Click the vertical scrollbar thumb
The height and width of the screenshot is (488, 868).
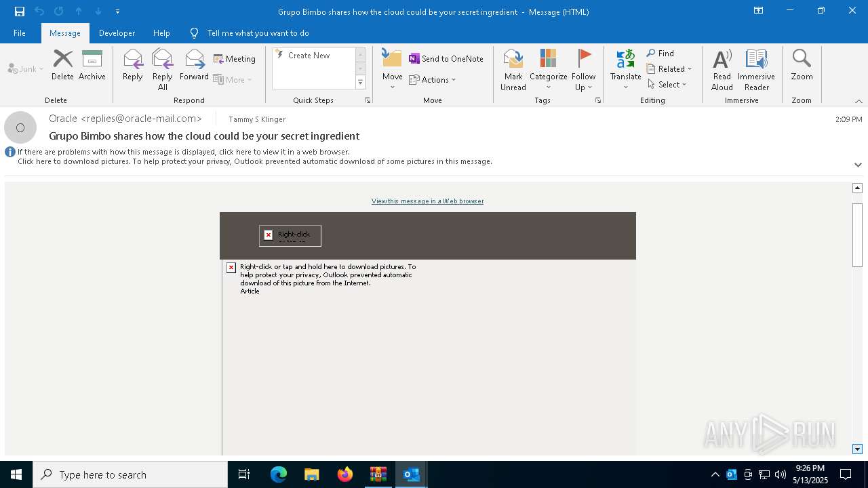click(x=857, y=234)
